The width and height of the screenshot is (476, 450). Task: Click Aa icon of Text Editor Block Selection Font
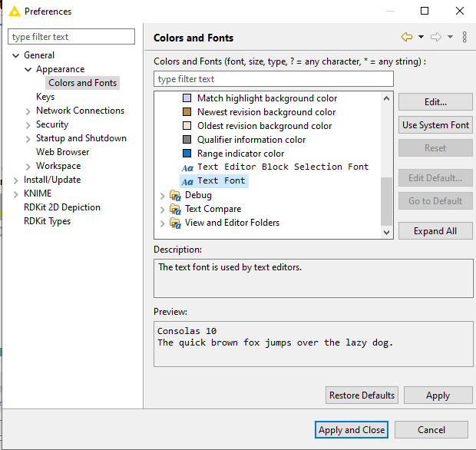coord(187,167)
